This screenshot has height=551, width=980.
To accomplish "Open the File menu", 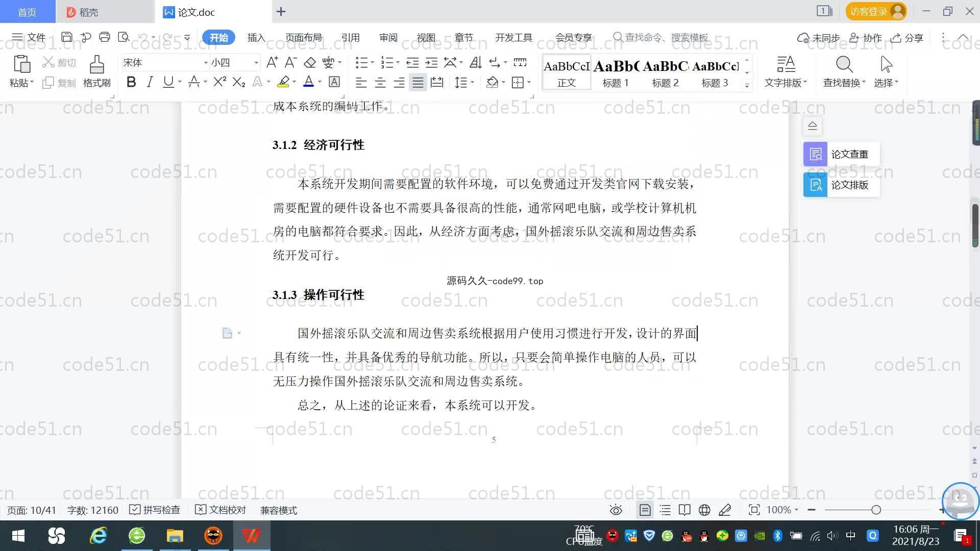I will tap(29, 37).
